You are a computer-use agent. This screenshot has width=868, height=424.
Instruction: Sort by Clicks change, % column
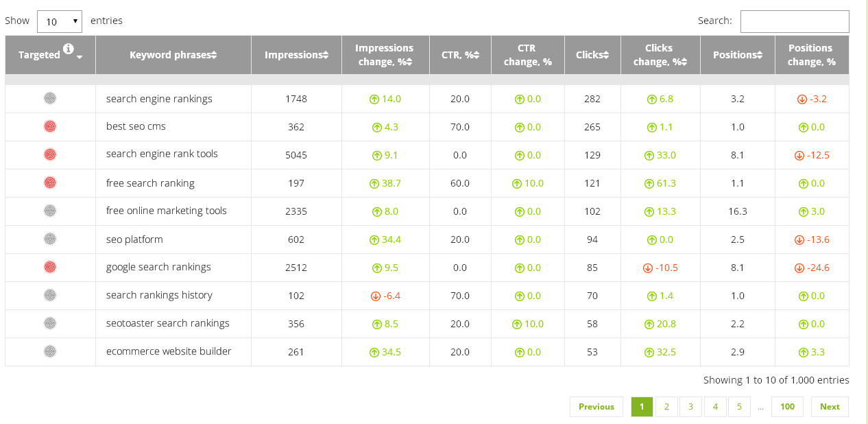pos(660,55)
